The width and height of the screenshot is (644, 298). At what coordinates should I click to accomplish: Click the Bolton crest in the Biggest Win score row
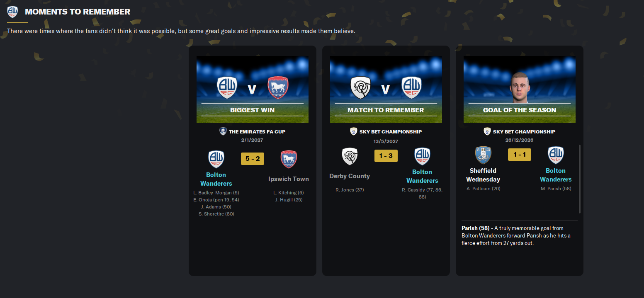[216, 159]
